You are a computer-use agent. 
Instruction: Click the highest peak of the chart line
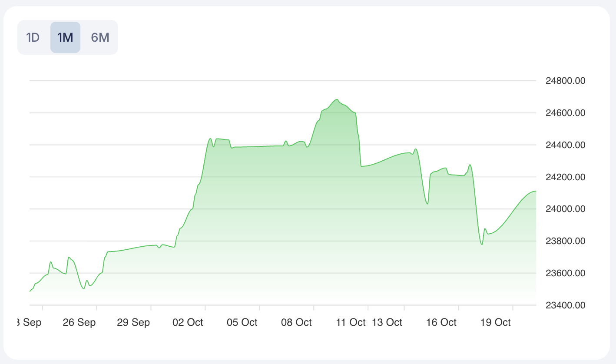click(337, 99)
